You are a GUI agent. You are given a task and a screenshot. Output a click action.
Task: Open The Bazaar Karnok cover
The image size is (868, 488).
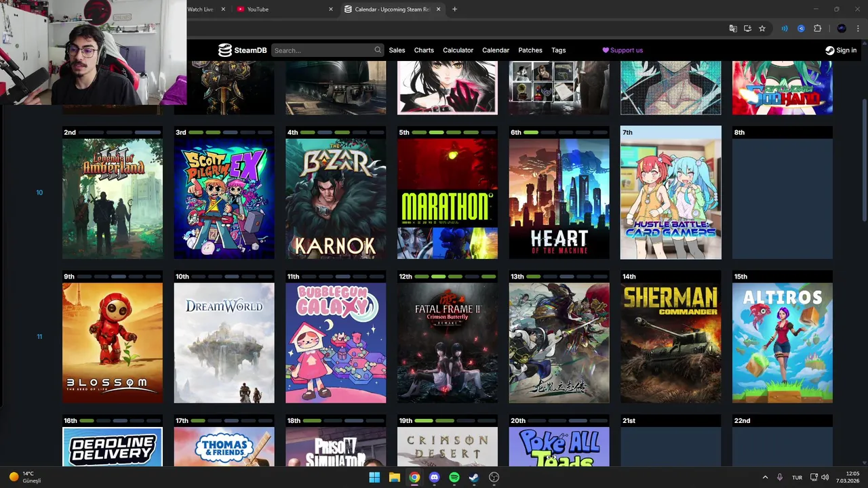pos(336,199)
